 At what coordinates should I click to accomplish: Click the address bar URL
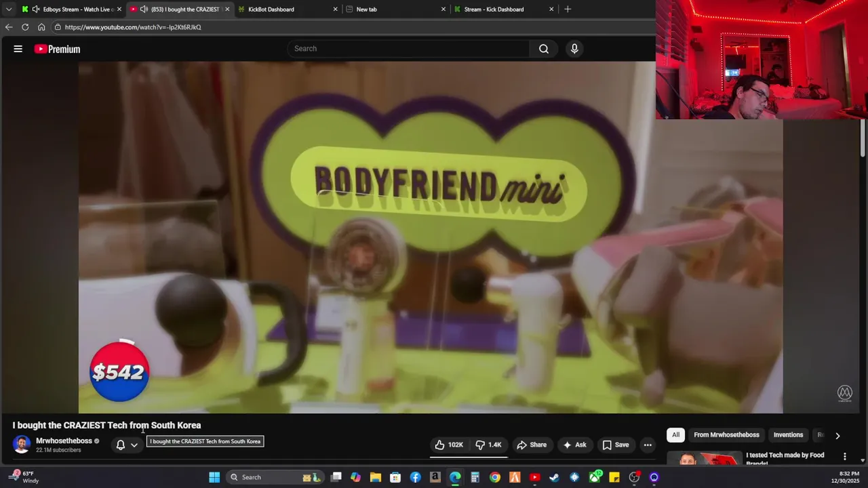click(133, 27)
